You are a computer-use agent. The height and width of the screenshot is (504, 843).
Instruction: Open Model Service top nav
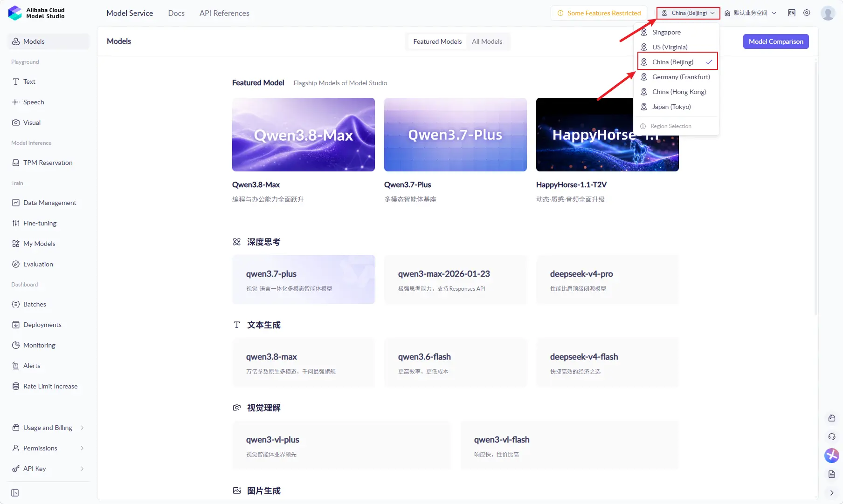130,13
